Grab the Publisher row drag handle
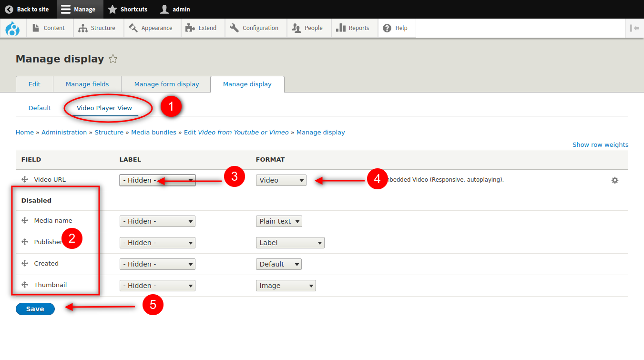The width and height of the screenshot is (644, 360). point(25,242)
